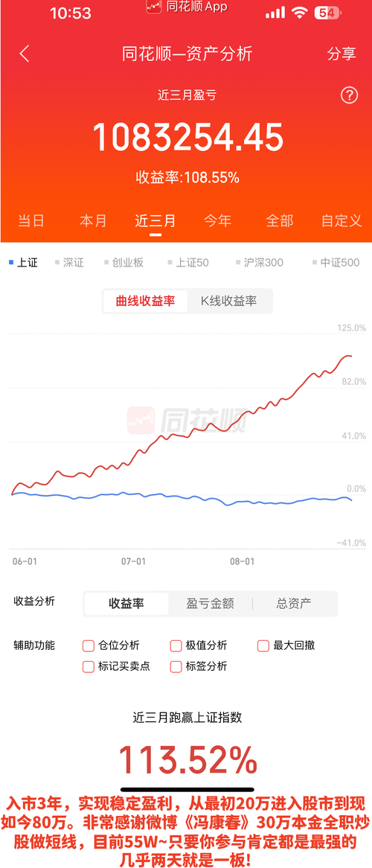372x868 pixels.
Task: Tap the Wi-Fi status icon
Action: coord(300,13)
